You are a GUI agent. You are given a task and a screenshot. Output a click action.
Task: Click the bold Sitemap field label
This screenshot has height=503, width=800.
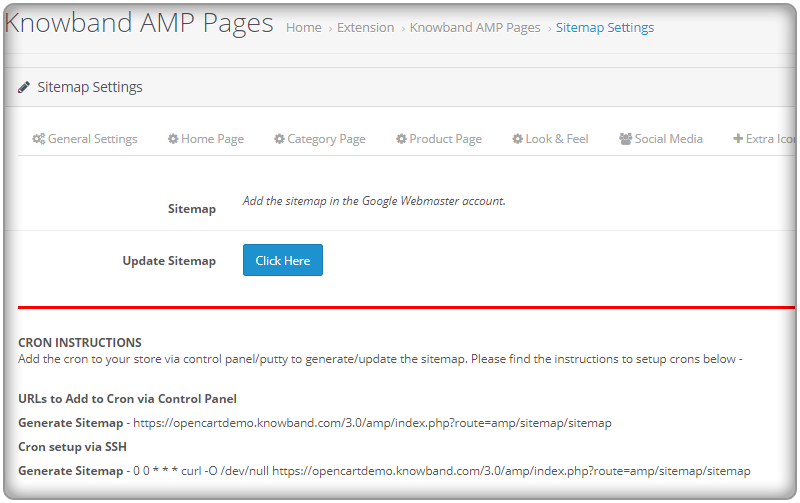coord(192,209)
